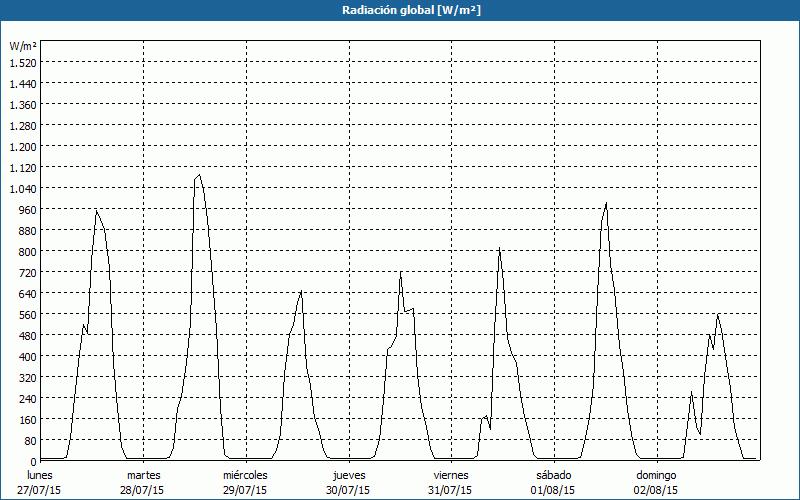The height and width of the screenshot is (500, 800).
Task: Click the 31/07/15 date label
Action: (451, 490)
